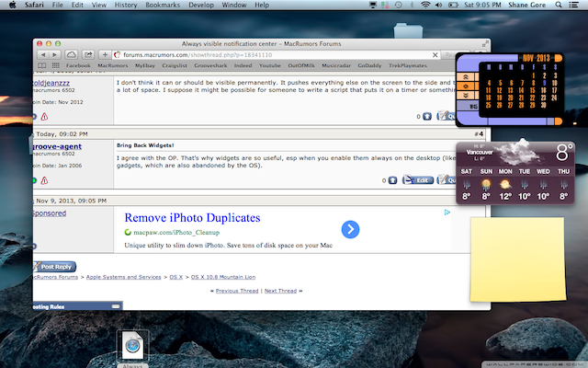
Task: Click the AdChoices icon on the ad
Action: point(447,213)
